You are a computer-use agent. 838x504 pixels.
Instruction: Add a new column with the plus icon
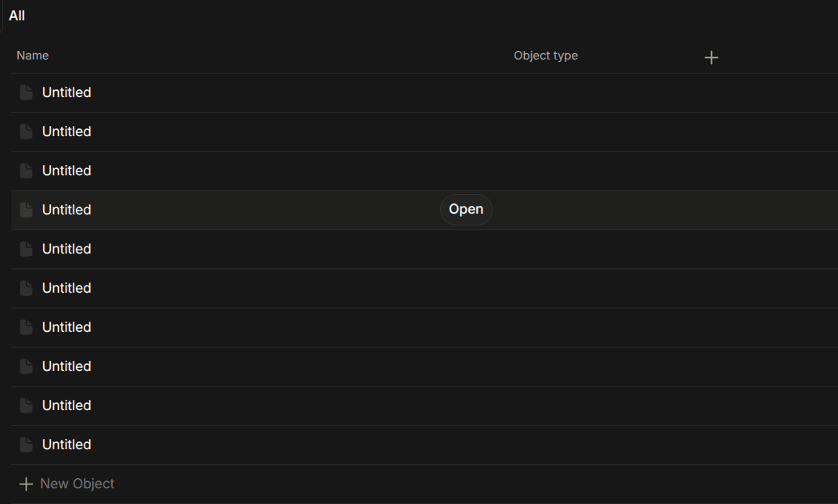(711, 57)
